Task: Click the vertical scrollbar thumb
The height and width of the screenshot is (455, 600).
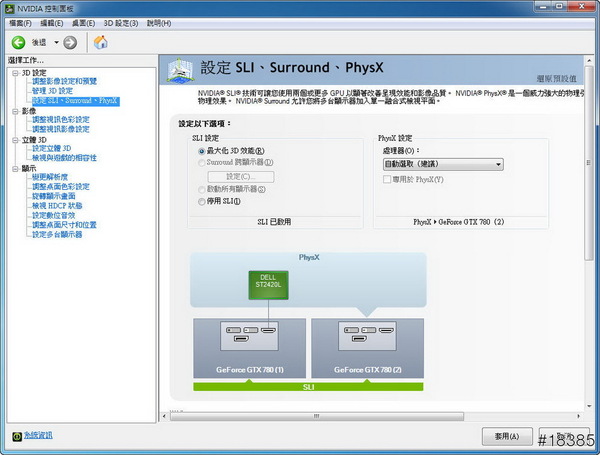Action: click(x=589, y=163)
